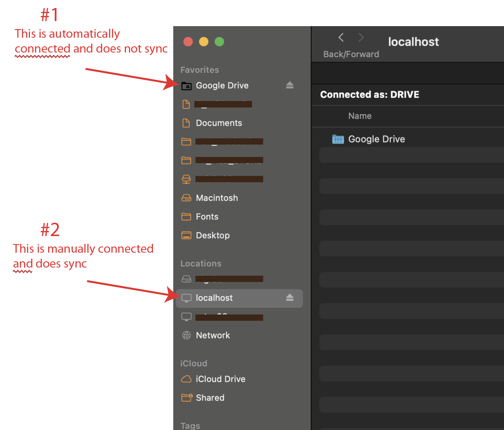Eject the localhost server in Locations

point(290,298)
